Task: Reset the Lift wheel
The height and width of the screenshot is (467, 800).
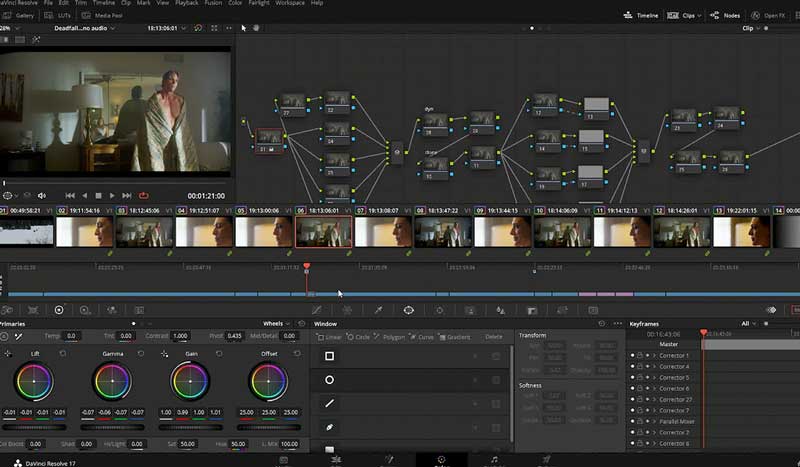Action: pos(63,353)
